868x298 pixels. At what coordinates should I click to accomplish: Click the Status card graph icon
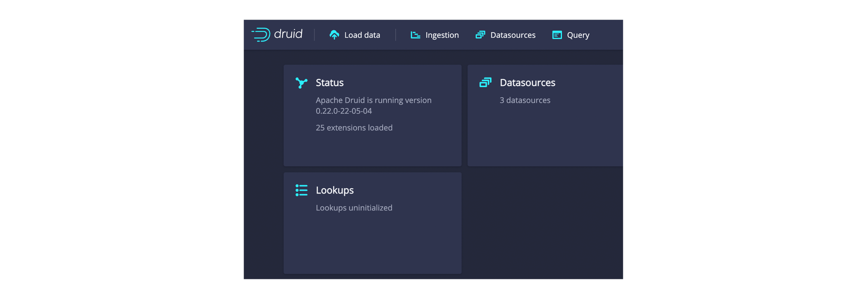(301, 83)
